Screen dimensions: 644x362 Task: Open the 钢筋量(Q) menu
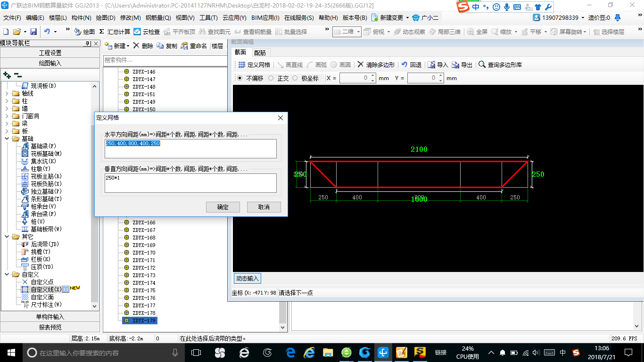[158, 18]
